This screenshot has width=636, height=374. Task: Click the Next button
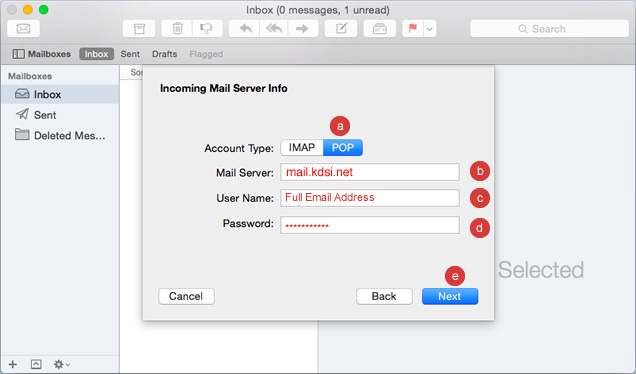click(x=450, y=296)
